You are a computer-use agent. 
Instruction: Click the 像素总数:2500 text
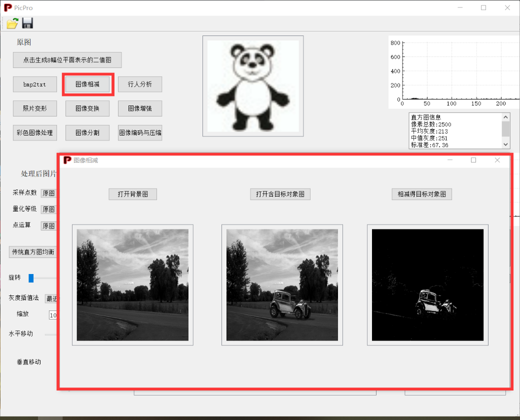point(431,124)
